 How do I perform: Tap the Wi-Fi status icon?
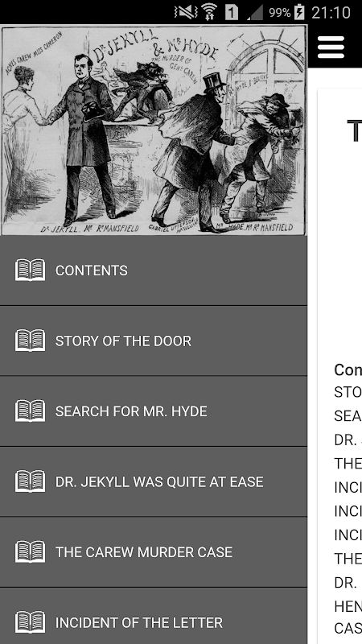(x=209, y=12)
